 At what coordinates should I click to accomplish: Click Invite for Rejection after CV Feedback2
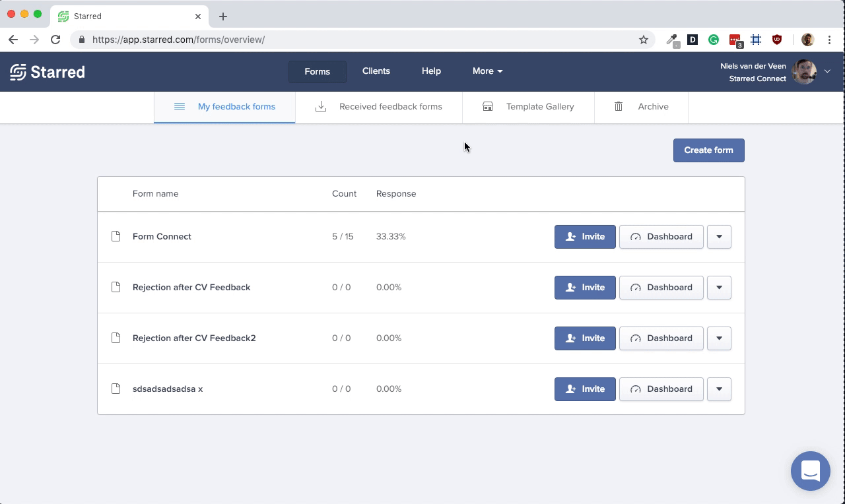(585, 338)
